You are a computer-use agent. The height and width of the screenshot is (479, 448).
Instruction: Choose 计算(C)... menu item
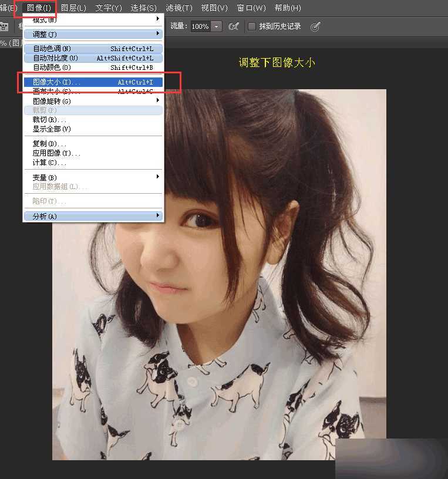(93, 163)
